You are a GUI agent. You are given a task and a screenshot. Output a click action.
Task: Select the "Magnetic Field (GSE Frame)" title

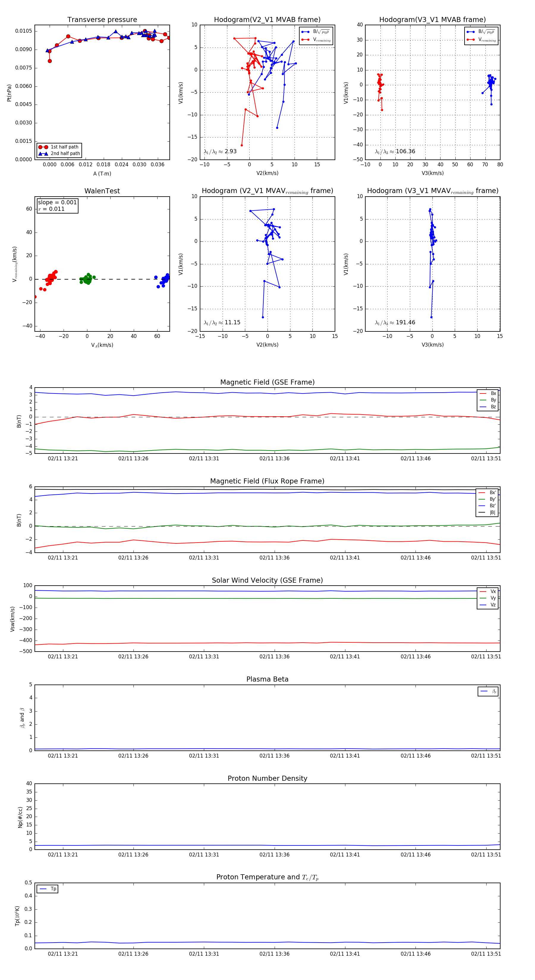click(x=267, y=382)
